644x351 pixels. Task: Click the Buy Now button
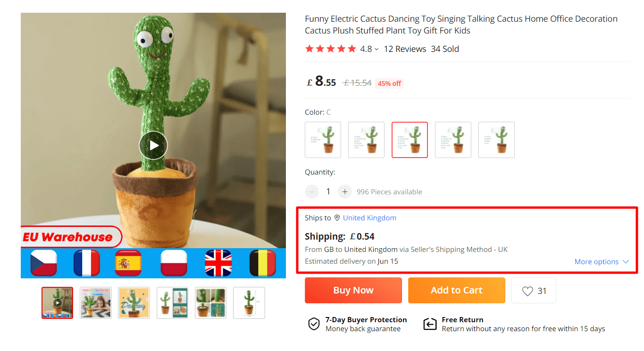[353, 290]
